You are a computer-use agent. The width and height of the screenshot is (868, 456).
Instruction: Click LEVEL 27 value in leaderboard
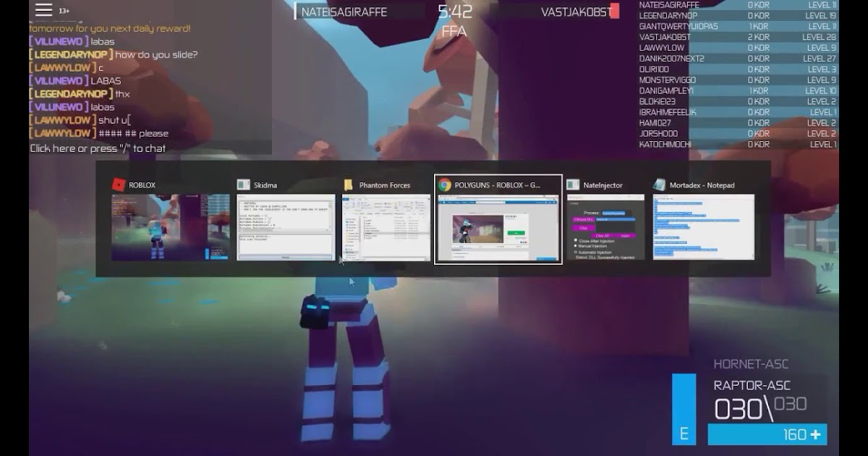pyautogui.click(x=820, y=59)
